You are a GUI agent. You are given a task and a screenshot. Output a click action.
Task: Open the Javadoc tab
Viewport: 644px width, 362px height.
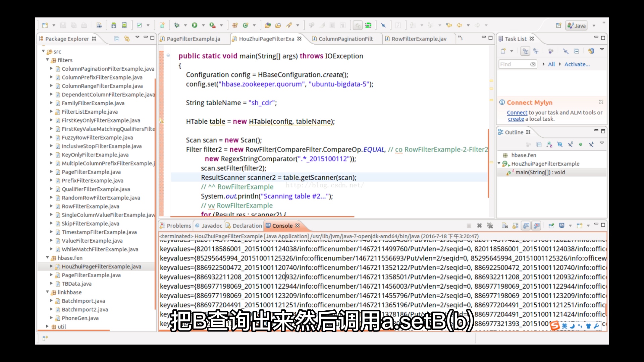(x=209, y=226)
